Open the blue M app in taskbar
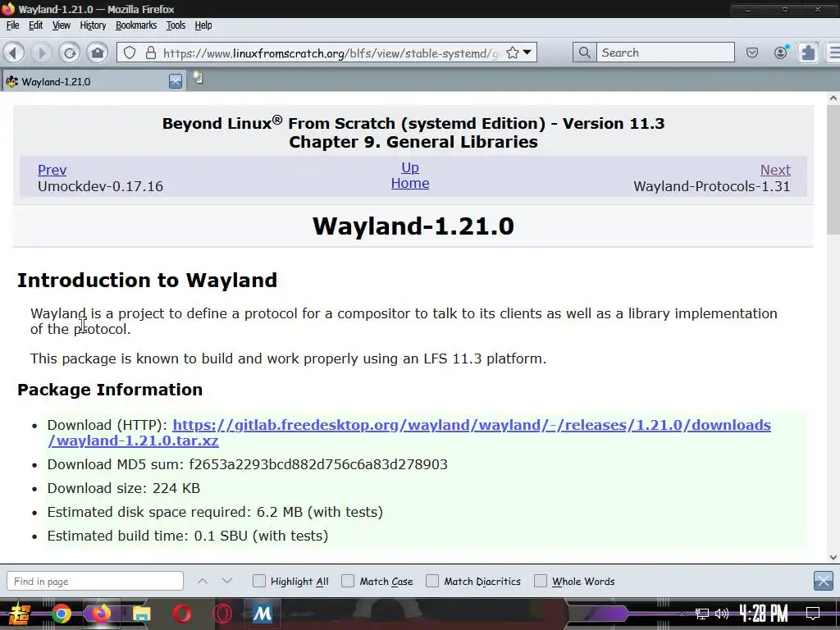840x630 pixels. click(x=262, y=614)
